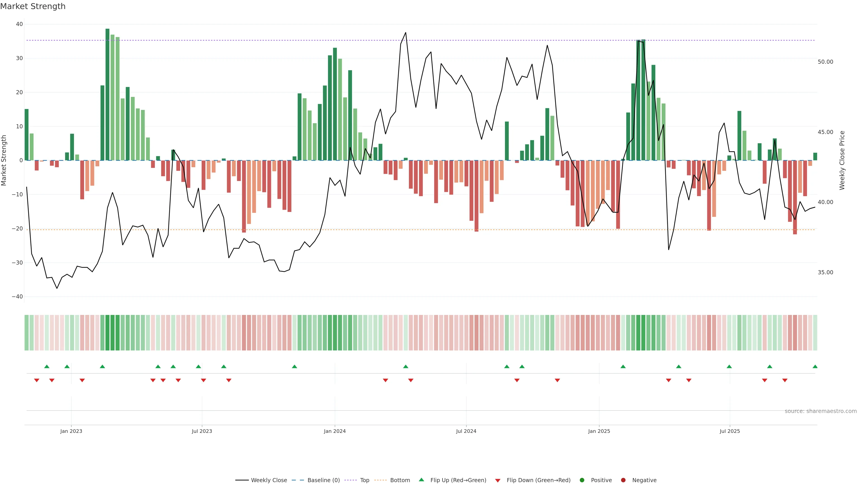Click the Weekly Close legend line icon
The width and height of the screenshot is (868, 488).
coord(242,480)
